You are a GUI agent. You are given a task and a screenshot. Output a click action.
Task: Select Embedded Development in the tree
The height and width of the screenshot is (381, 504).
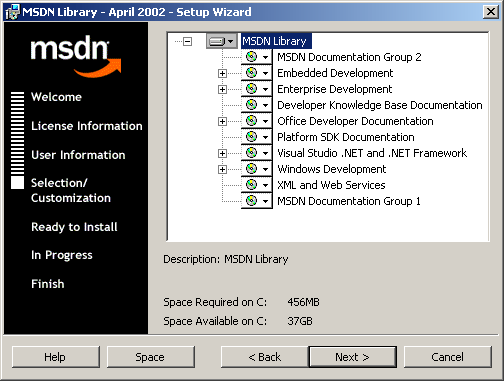(x=335, y=73)
